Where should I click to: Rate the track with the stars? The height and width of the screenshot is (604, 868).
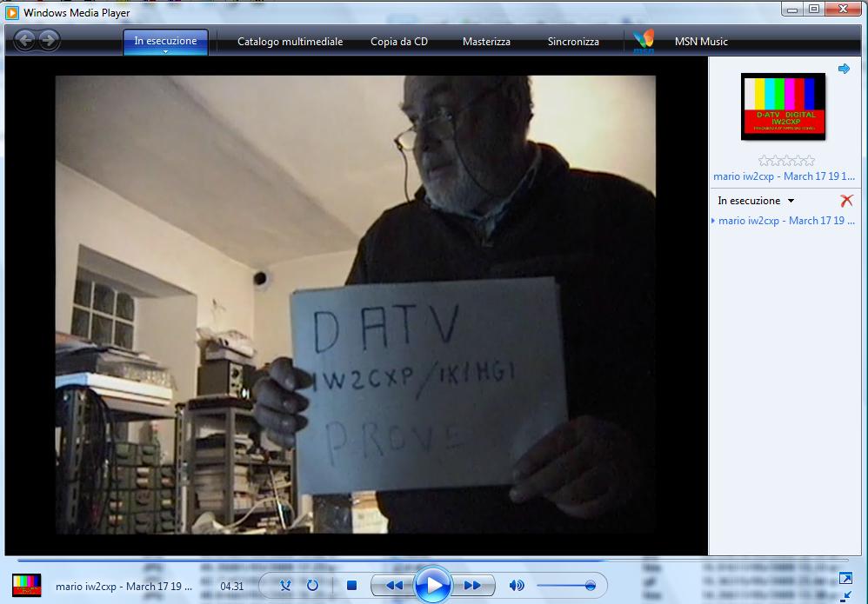786,161
